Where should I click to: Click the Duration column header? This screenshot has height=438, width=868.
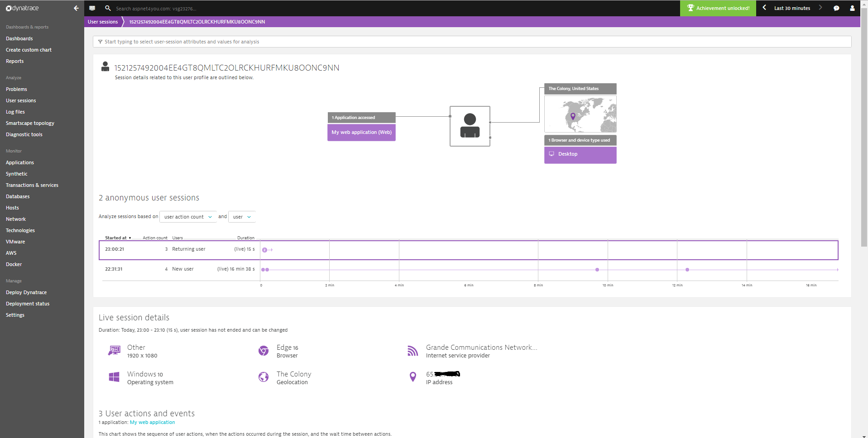[x=246, y=238]
